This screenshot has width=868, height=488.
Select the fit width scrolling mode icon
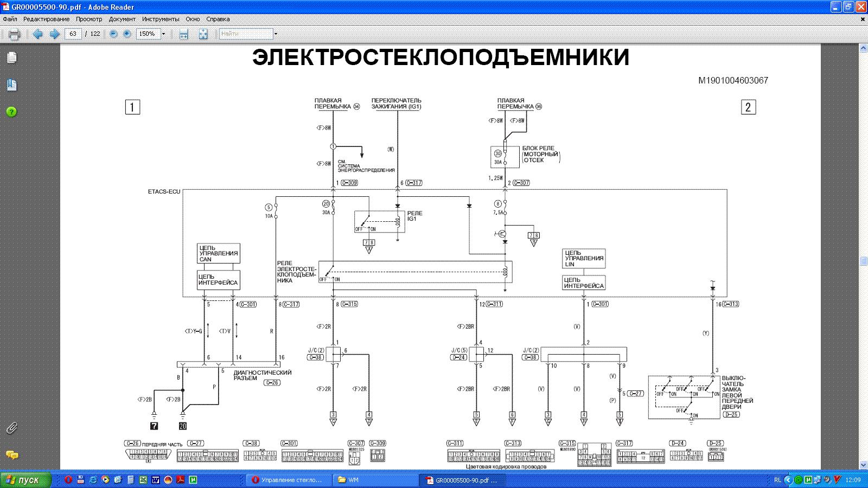tap(184, 34)
